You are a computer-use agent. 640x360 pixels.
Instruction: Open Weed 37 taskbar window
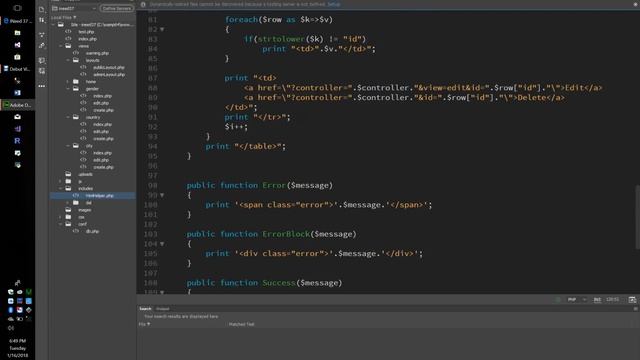pos(18,20)
